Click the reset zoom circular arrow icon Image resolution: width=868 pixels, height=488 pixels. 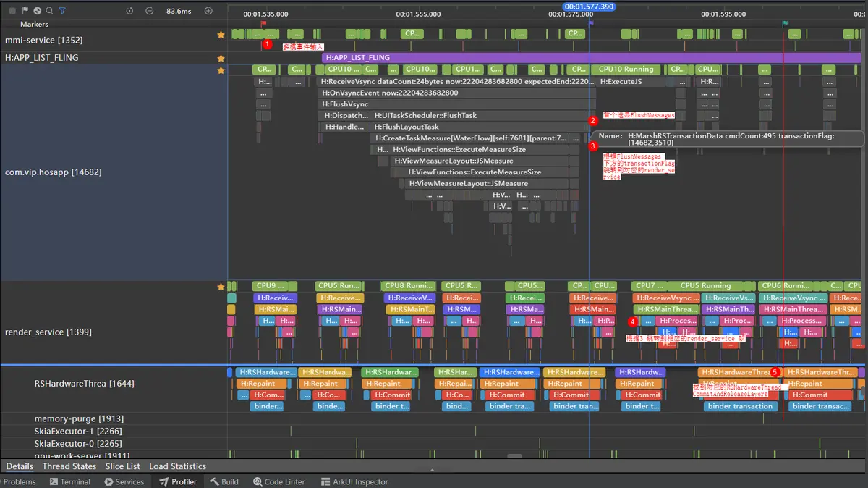coord(129,11)
